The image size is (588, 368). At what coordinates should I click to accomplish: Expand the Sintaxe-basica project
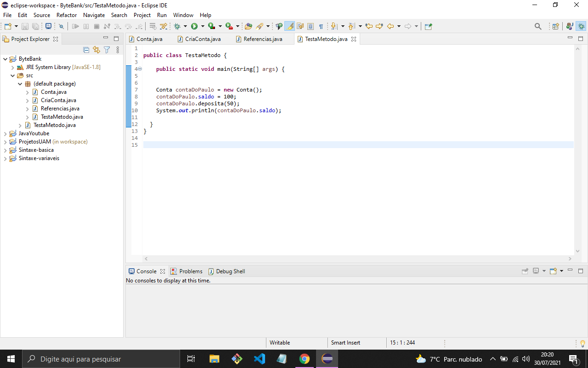[5, 150]
